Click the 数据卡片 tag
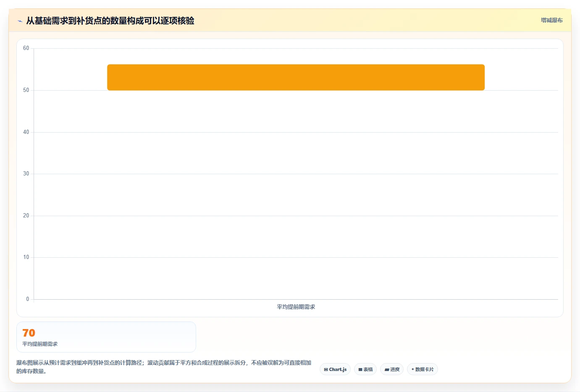This screenshot has height=392, width=580. (423, 369)
